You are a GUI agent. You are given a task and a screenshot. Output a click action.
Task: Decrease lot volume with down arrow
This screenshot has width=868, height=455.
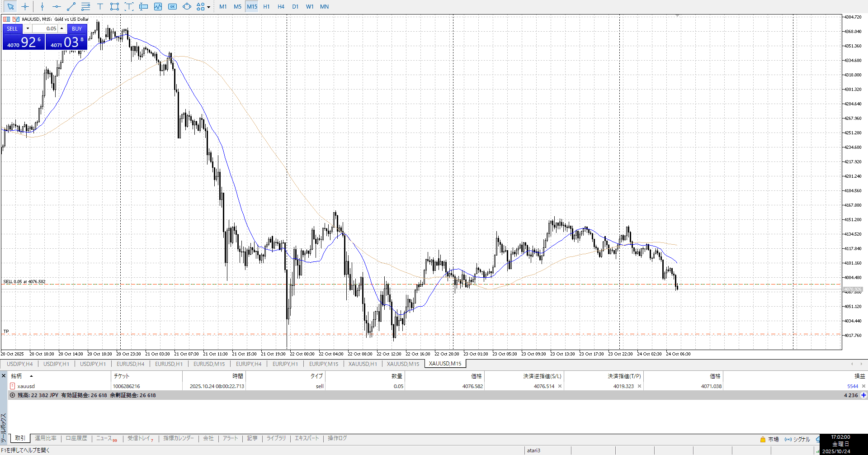click(28, 28)
